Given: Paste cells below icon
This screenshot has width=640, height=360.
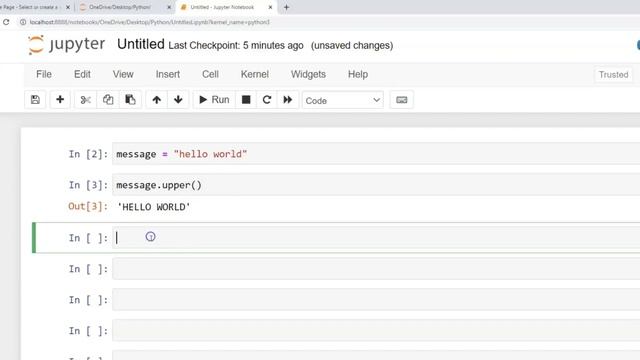Looking at the screenshot, I should point(130,100).
